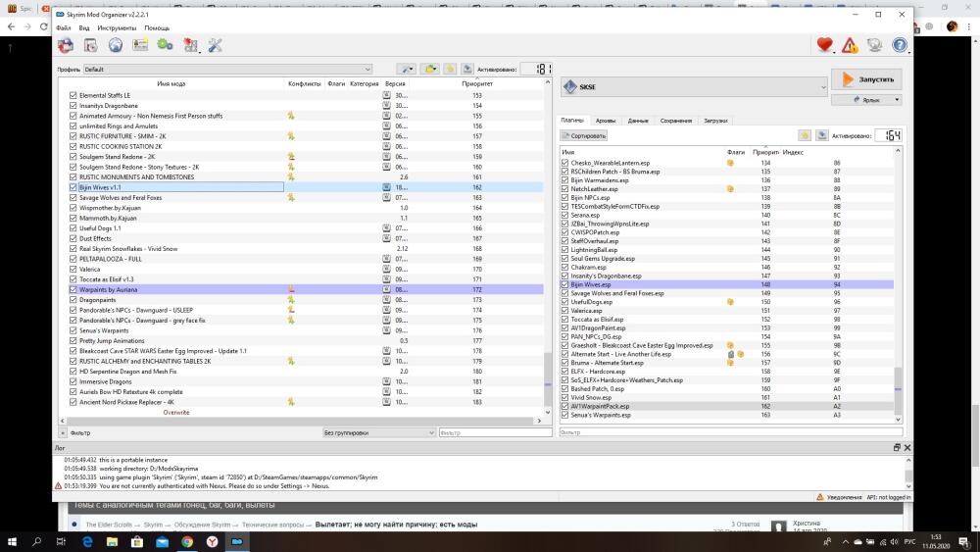
Task: Sort mods by the Конфликты column header
Action: (305, 83)
